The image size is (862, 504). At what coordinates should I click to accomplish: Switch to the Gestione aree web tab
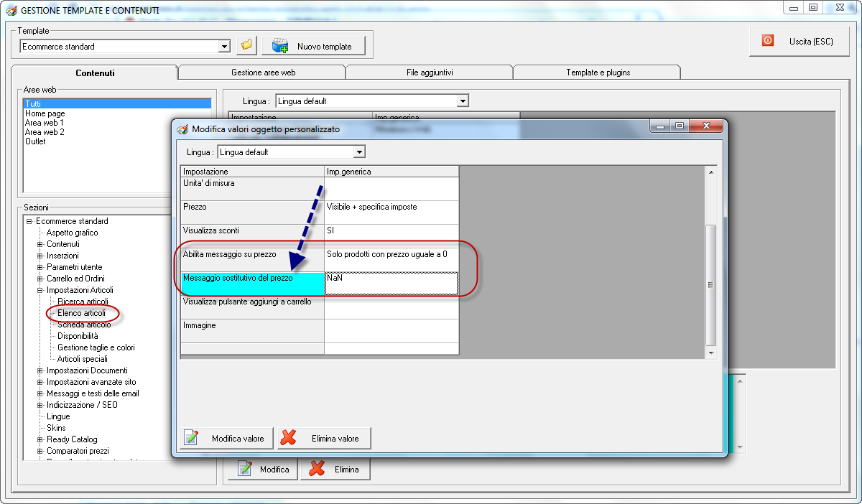coord(263,73)
